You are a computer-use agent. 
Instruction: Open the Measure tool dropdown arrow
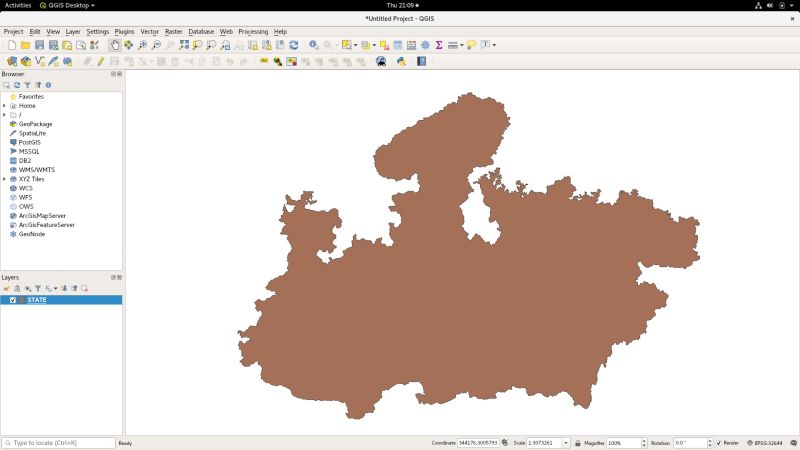[461, 45]
